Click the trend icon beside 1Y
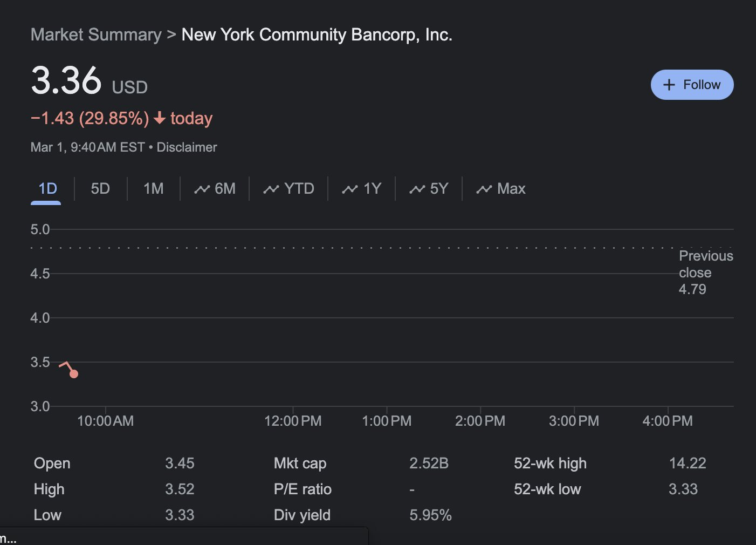 point(349,189)
